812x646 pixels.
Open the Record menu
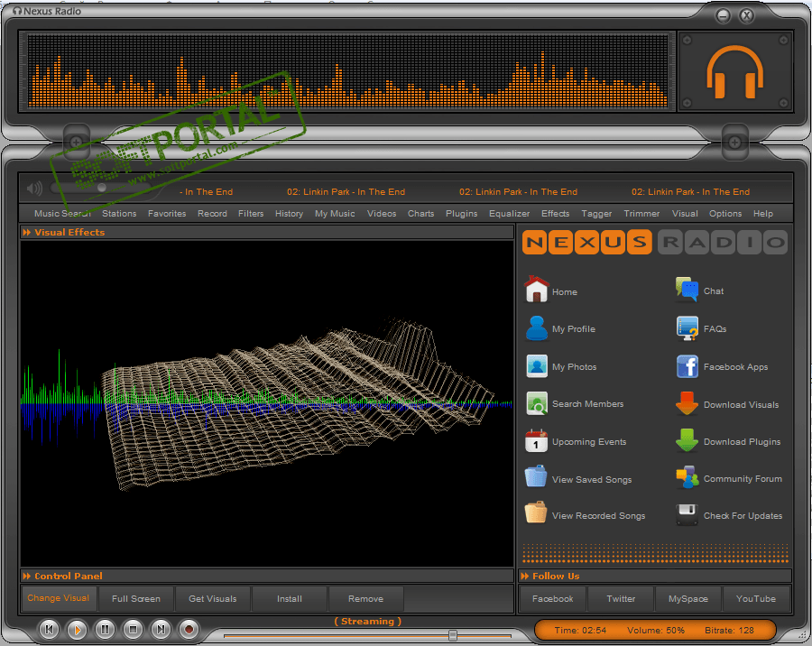point(212,214)
